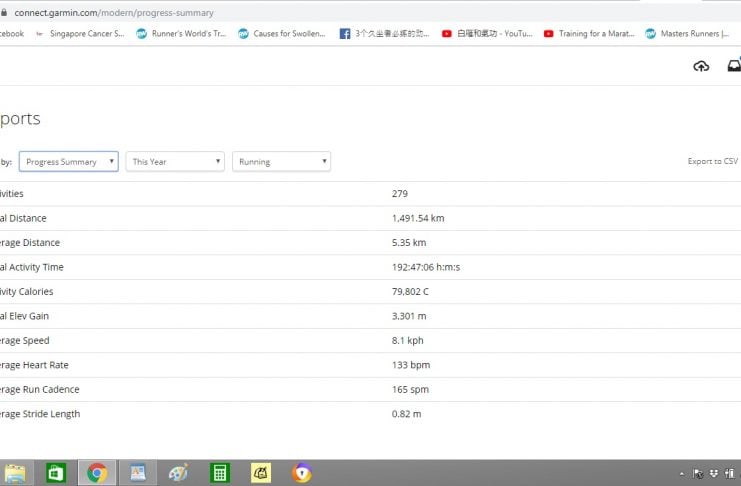Image resolution: width=741 pixels, height=486 pixels.
Task: Open the Masters Runners bookmark
Action: tap(688, 34)
